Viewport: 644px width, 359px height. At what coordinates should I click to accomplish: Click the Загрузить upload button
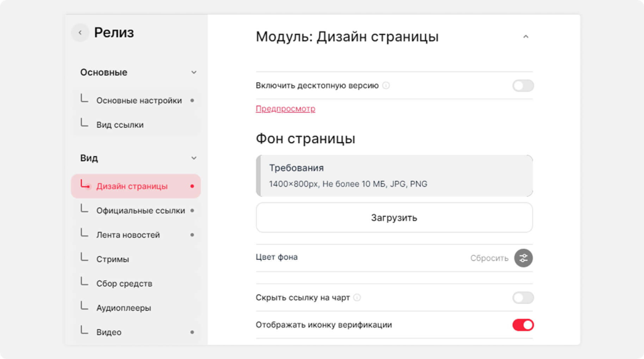394,218
